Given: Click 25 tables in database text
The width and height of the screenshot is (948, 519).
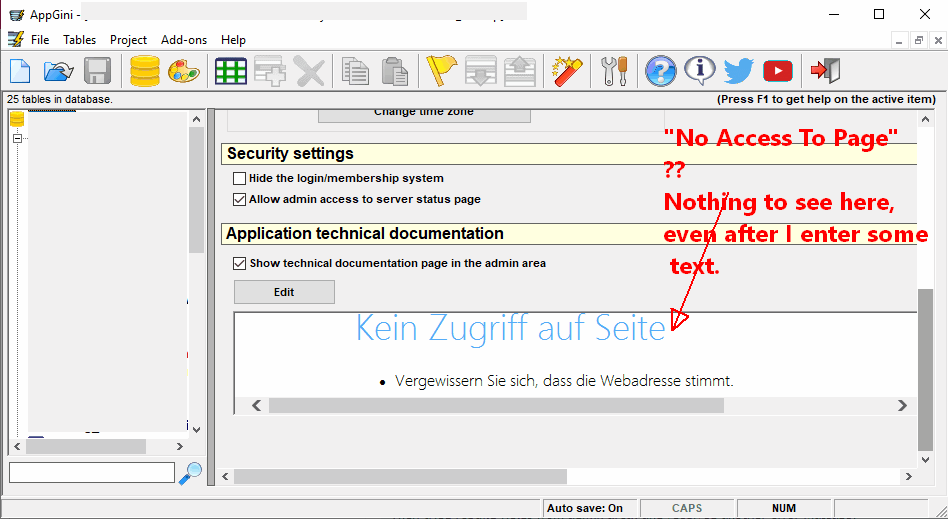Looking at the screenshot, I should click(59, 99).
